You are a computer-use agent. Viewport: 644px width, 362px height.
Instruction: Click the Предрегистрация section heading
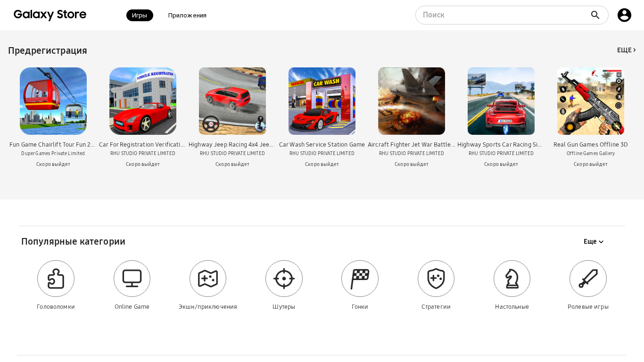(48, 50)
